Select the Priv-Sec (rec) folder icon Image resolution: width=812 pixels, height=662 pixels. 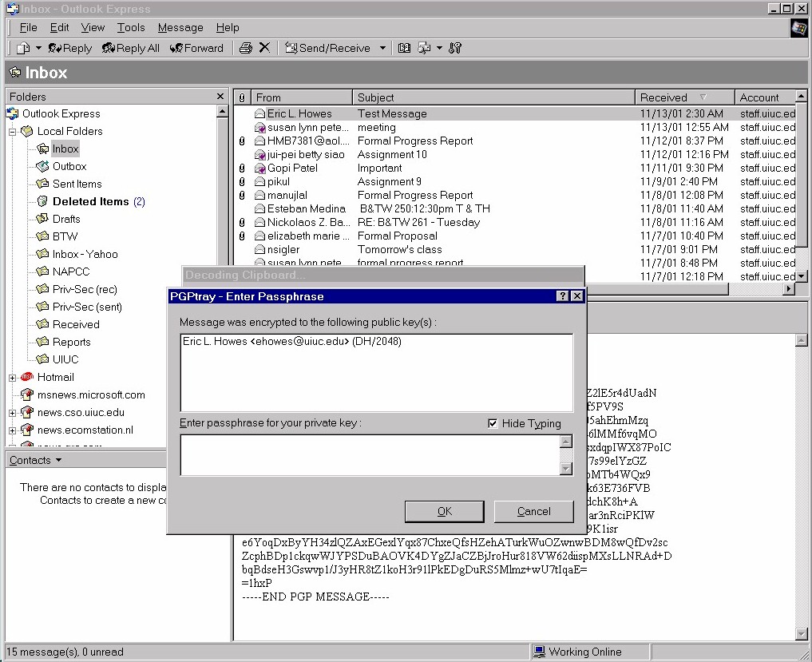[x=42, y=289]
